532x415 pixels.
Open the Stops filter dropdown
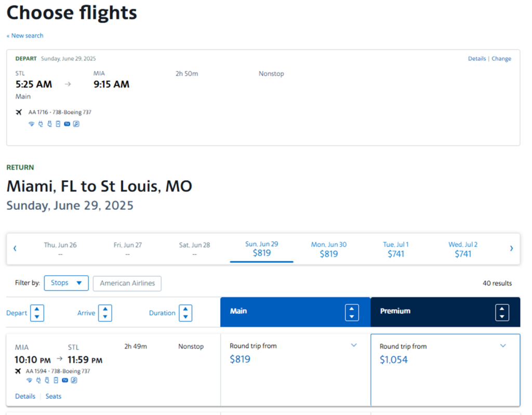[x=66, y=283]
